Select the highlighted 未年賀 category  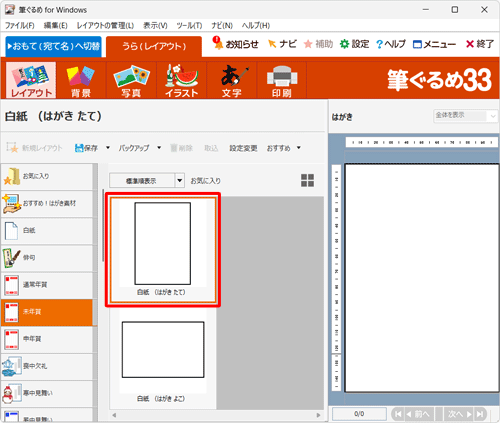(47, 312)
